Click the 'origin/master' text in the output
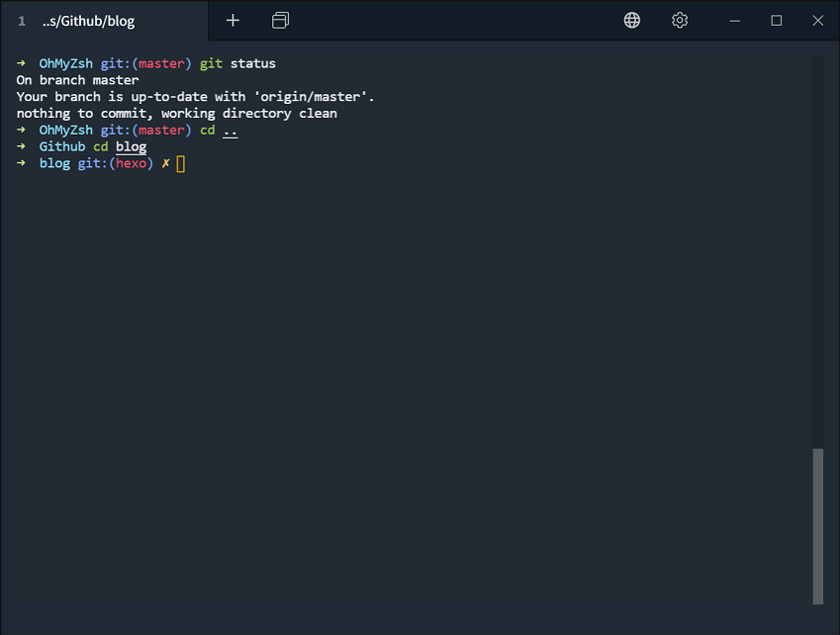 tap(311, 97)
